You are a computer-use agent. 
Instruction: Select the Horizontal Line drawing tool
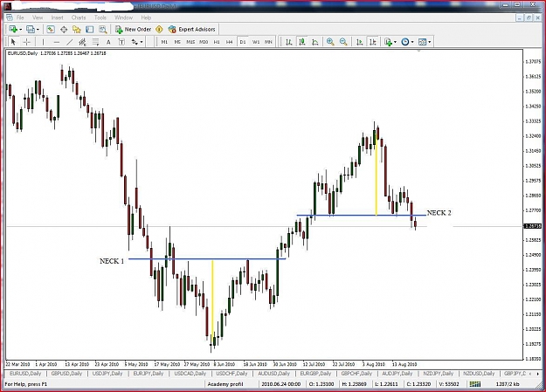coord(57,42)
